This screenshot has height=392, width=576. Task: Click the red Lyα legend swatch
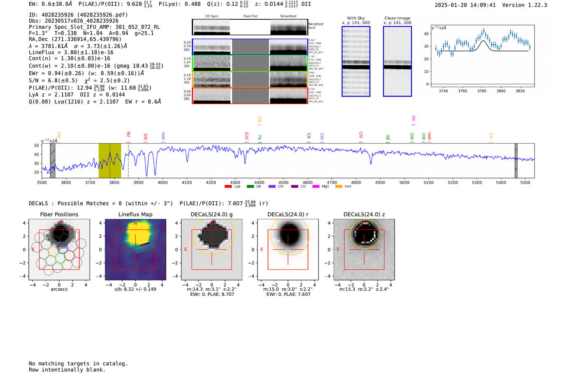(x=228, y=187)
